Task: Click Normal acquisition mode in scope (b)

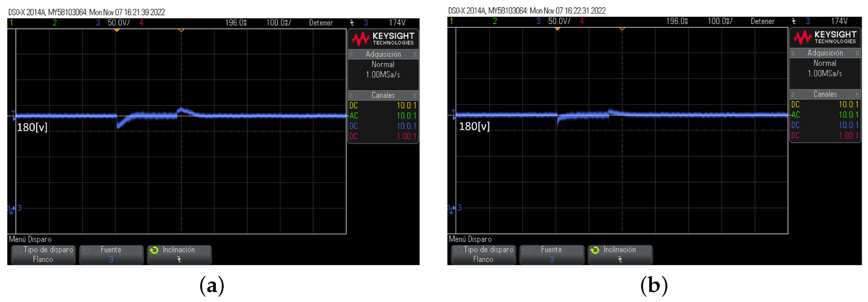Action: click(825, 63)
